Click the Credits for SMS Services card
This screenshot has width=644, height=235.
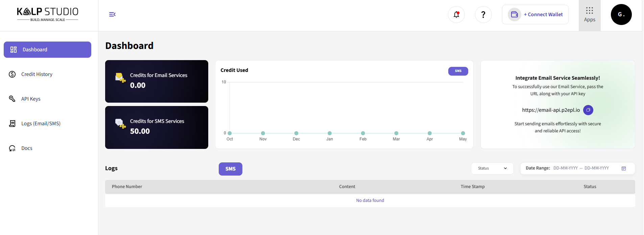(157, 127)
